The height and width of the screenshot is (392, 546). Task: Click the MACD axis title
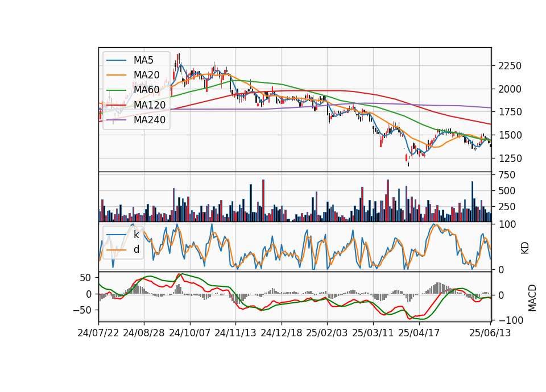(532, 297)
